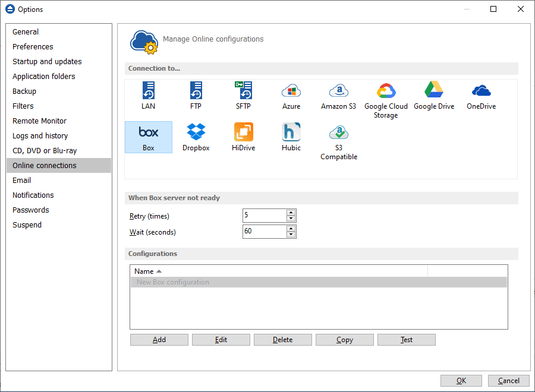Screen dimensions: 535x392
Task: Decrease the Retry times value
Action: click(x=291, y=219)
